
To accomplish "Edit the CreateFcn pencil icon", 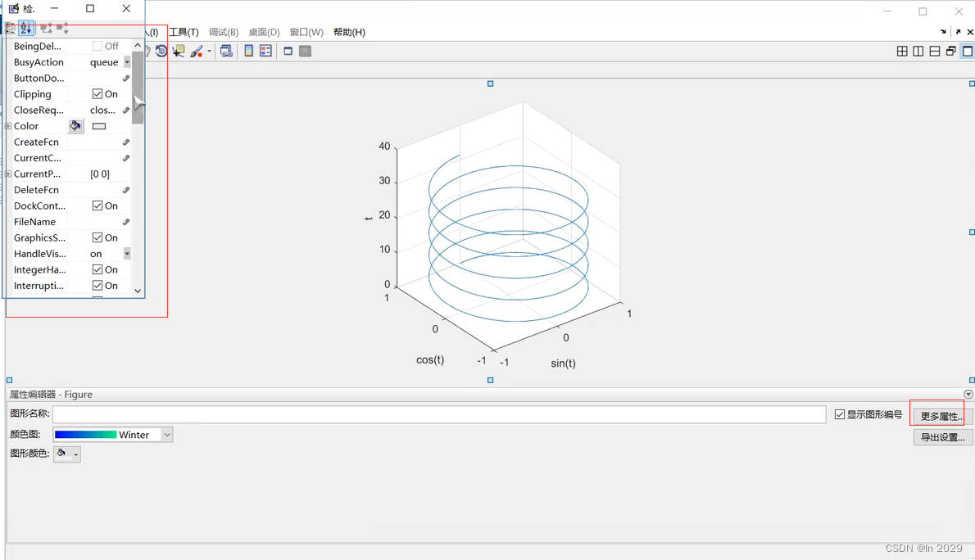I will coord(125,142).
